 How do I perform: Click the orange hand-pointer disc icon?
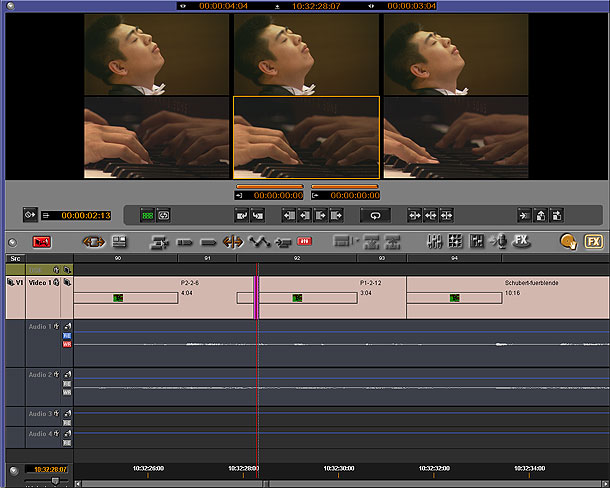(x=568, y=241)
